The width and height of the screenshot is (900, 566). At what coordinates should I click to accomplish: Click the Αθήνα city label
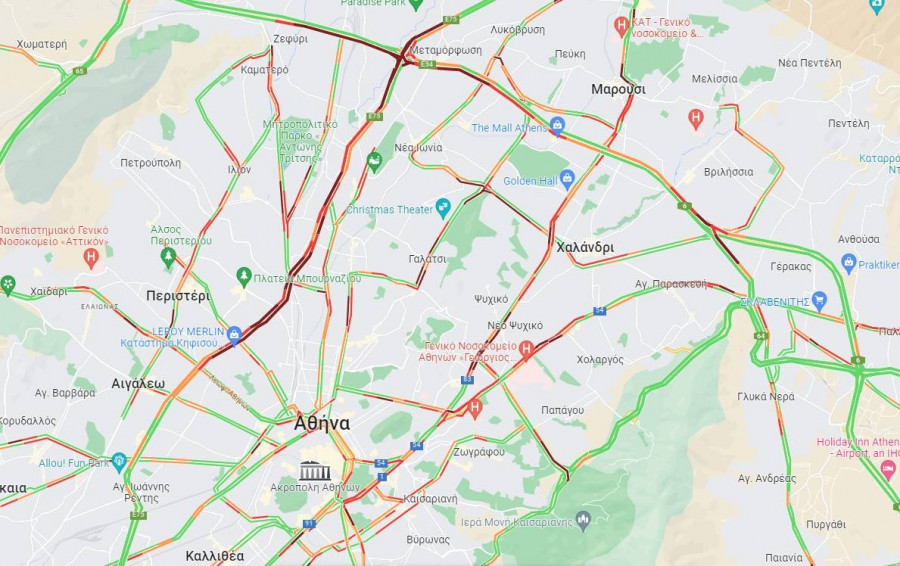321,423
